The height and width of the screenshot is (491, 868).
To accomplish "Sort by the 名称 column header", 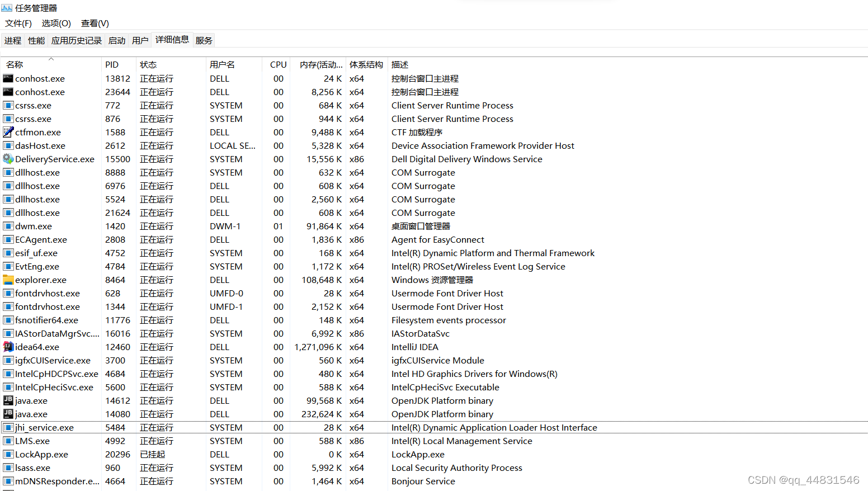I will pos(51,64).
